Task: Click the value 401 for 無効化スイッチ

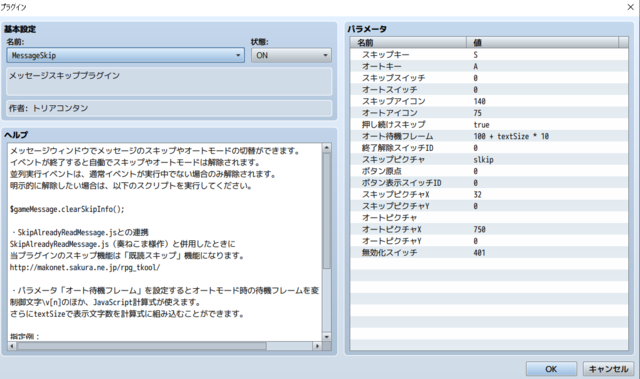Action: pos(479,253)
